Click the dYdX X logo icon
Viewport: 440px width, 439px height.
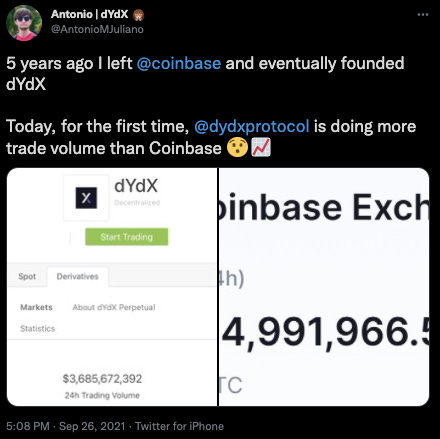86,198
